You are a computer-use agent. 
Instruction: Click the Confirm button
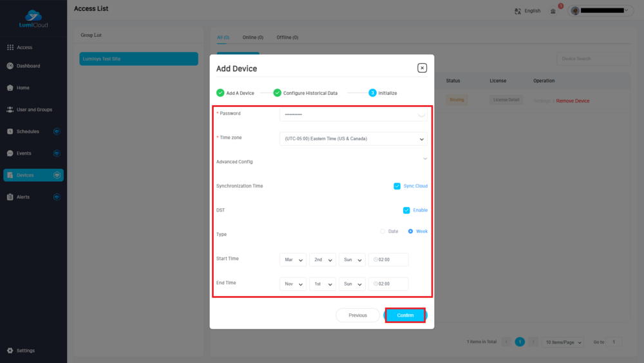[405, 315]
